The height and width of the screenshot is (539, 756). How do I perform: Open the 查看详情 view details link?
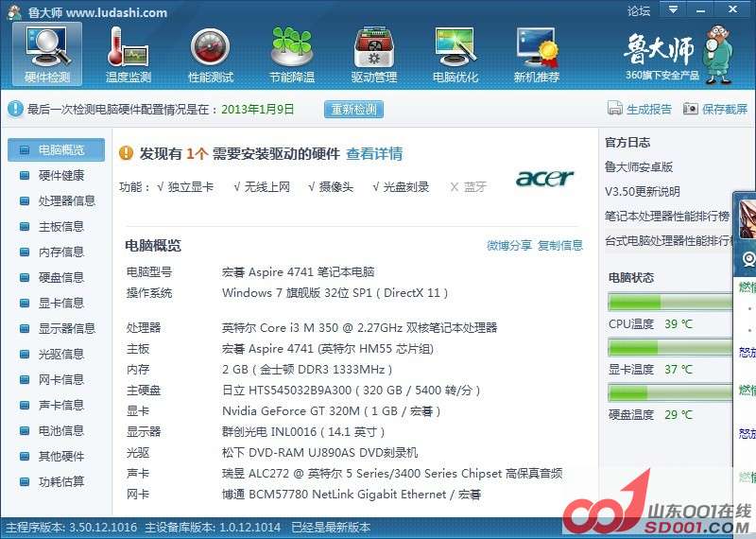[x=374, y=153]
